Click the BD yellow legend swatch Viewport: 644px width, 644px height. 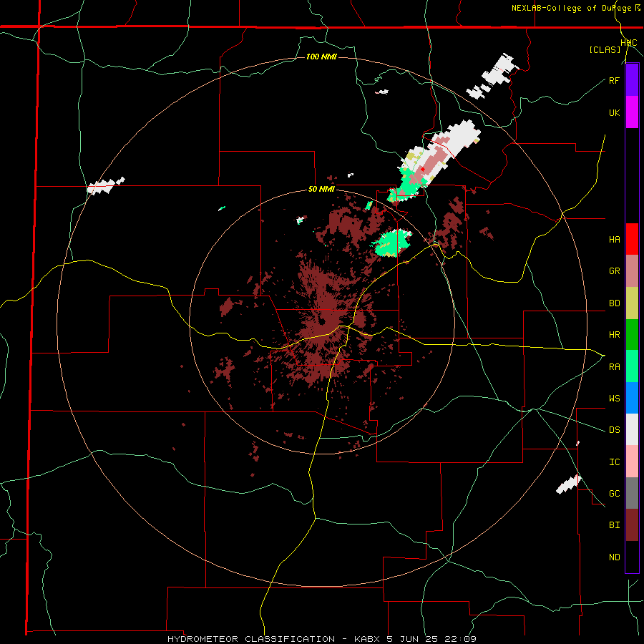[x=632, y=303]
